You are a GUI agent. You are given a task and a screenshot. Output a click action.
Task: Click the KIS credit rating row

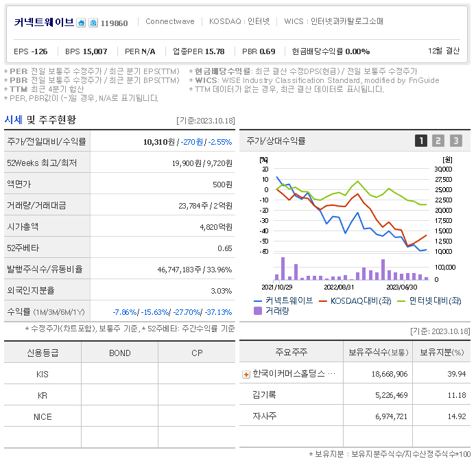click(119, 374)
